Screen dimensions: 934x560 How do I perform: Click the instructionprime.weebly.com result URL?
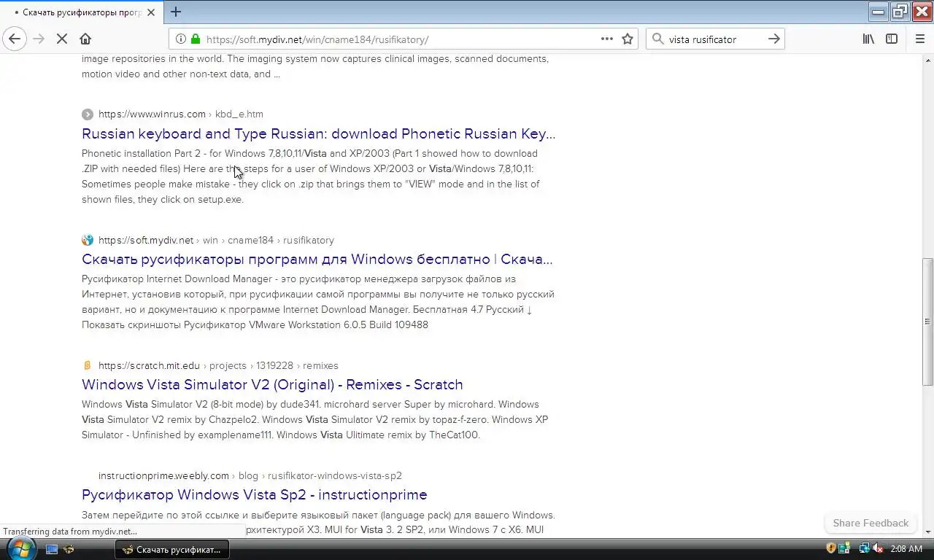(x=250, y=475)
